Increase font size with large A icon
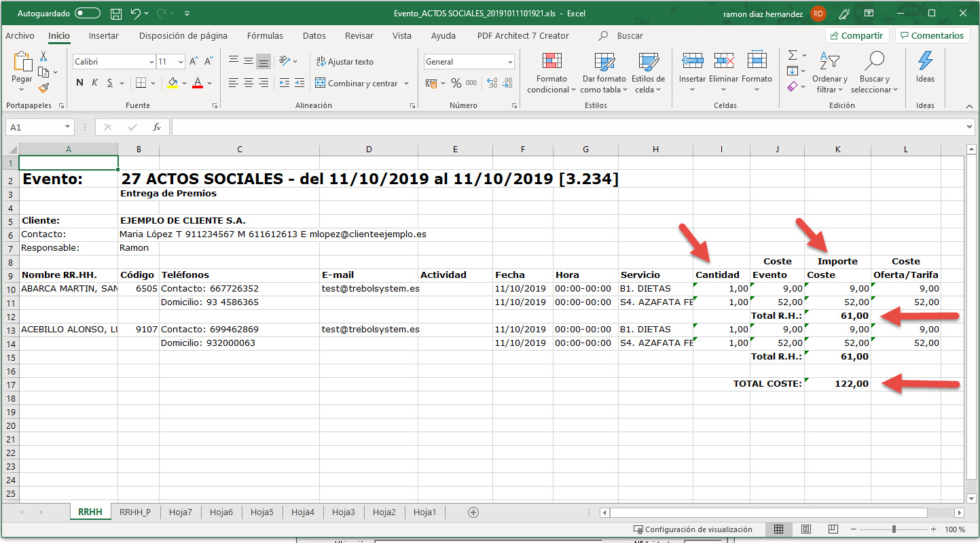Viewport: 980px width, 543px height. [x=194, y=62]
